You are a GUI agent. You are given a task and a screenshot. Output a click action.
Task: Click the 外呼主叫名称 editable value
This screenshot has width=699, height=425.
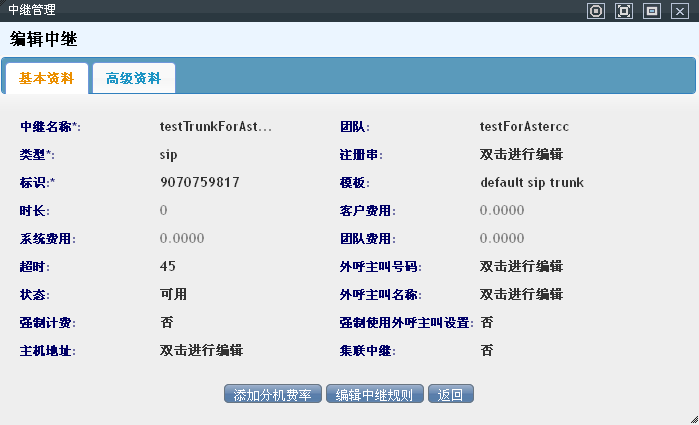pyautogui.click(x=521, y=295)
